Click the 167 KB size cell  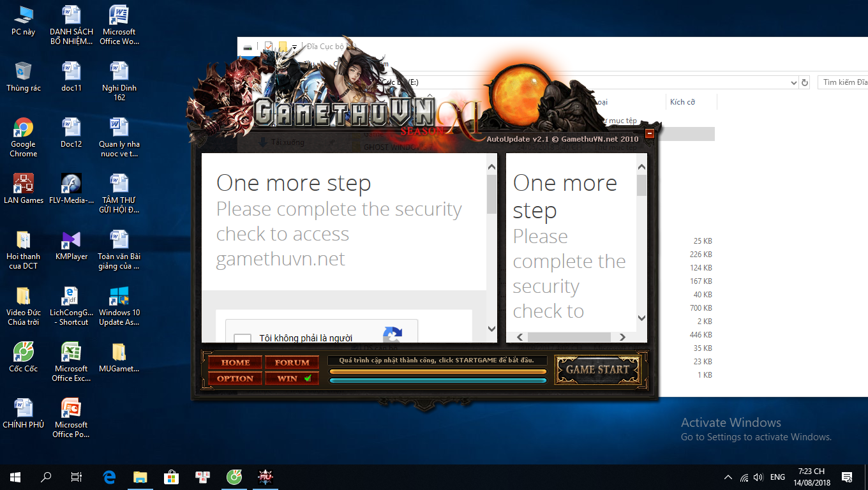(701, 281)
